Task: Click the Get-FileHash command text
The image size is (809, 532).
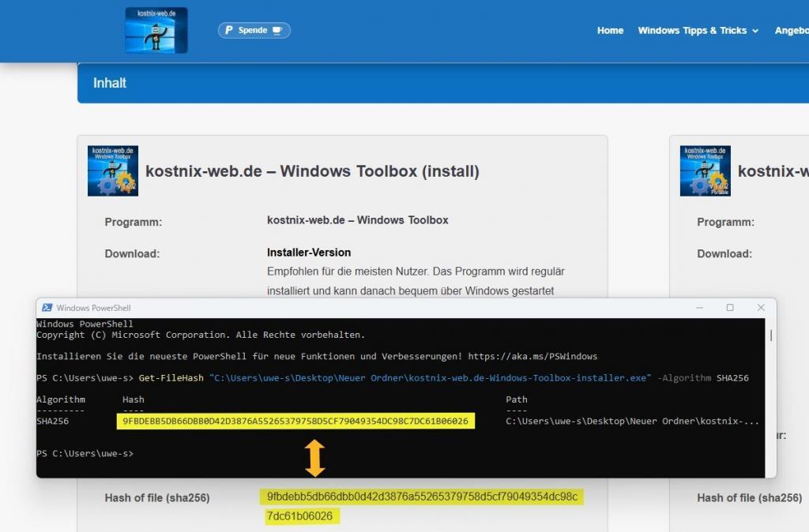Action: pos(171,378)
